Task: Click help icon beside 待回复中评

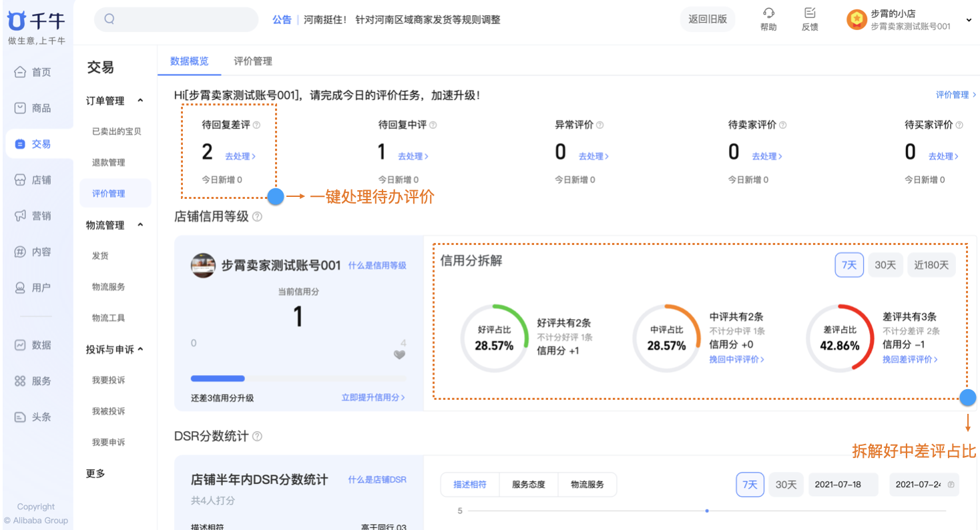Action: click(433, 125)
